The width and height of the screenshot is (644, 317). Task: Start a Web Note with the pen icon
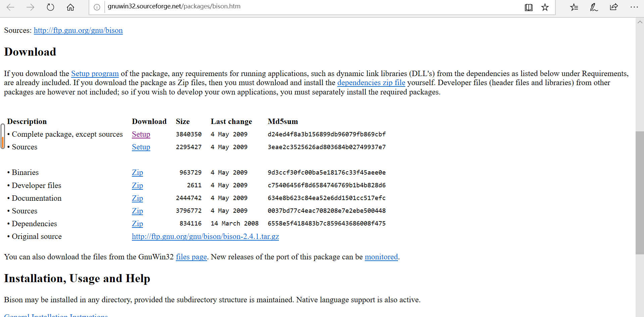pyautogui.click(x=594, y=7)
